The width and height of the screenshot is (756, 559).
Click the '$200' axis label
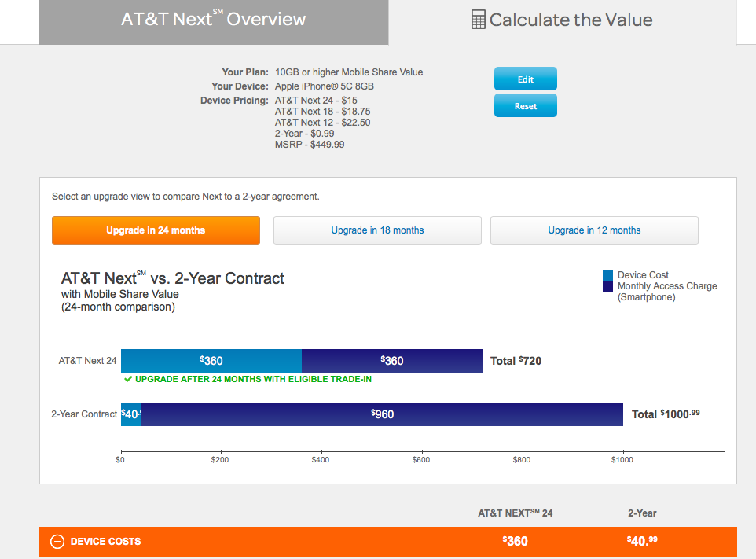click(220, 460)
